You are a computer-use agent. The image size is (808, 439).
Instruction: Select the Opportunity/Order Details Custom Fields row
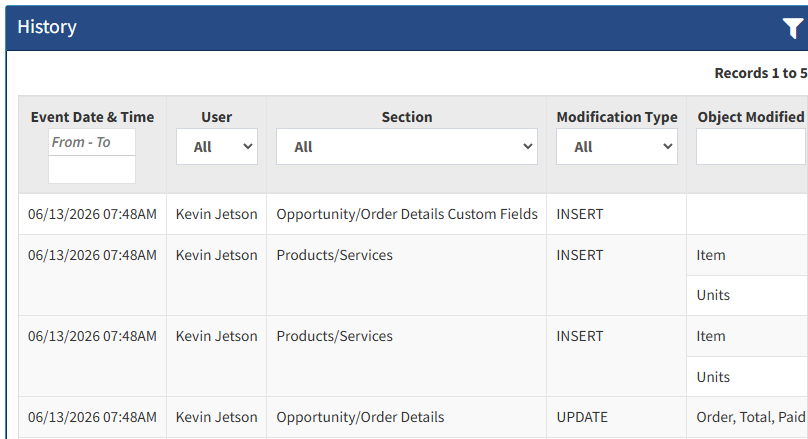(413, 214)
